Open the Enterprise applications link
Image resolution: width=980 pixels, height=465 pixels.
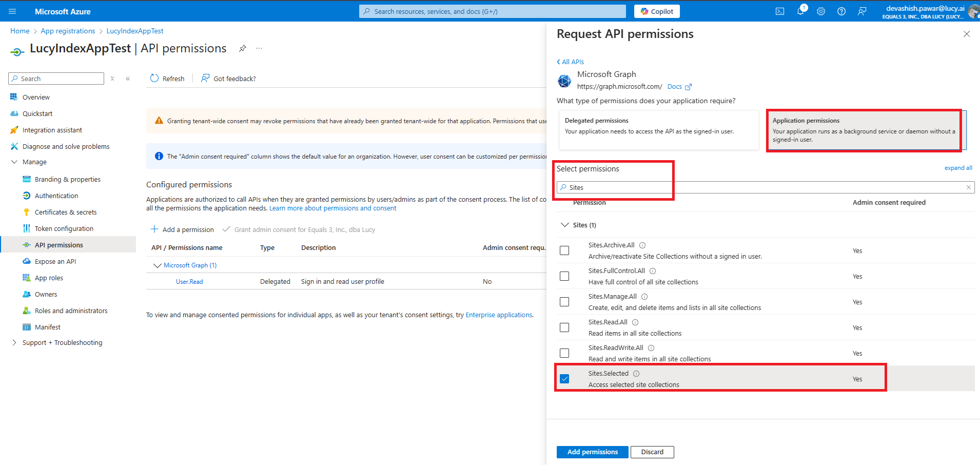498,315
